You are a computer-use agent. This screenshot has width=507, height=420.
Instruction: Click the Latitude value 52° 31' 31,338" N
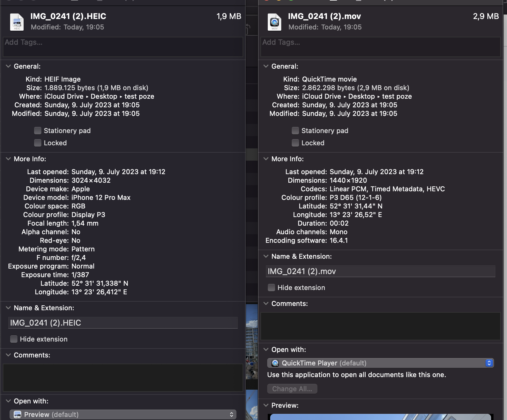(x=100, y=283)
